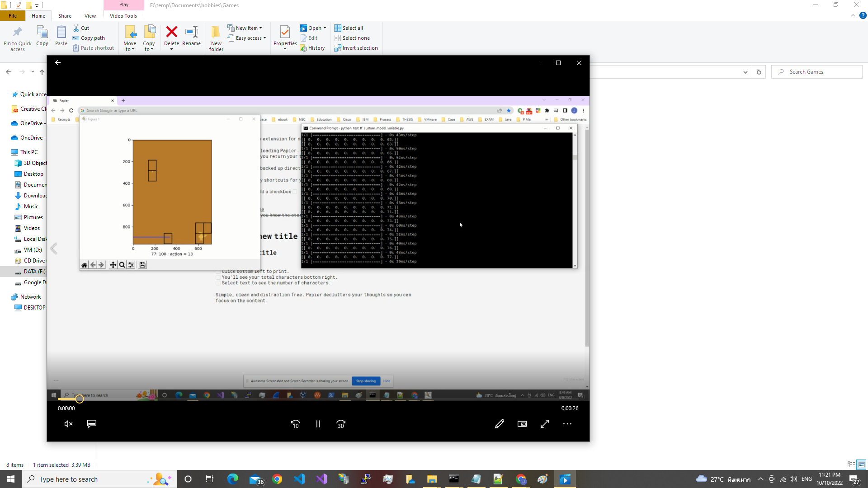Collapse the Explorer ribbon

coord(853,15)
